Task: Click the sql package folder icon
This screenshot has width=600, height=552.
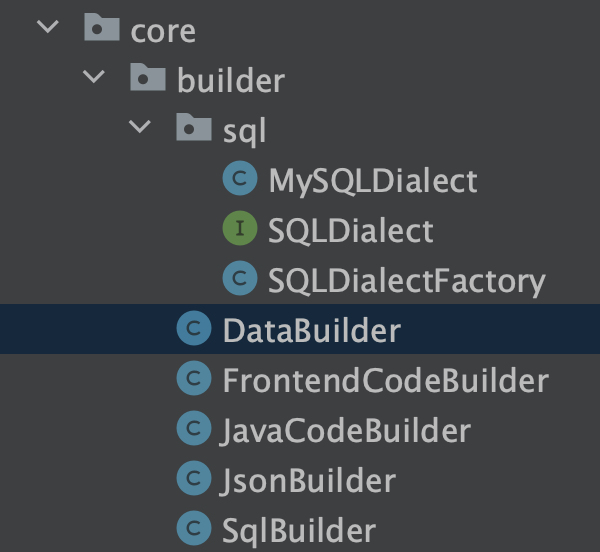Action: pyautogui.click(x=193, y=128)
